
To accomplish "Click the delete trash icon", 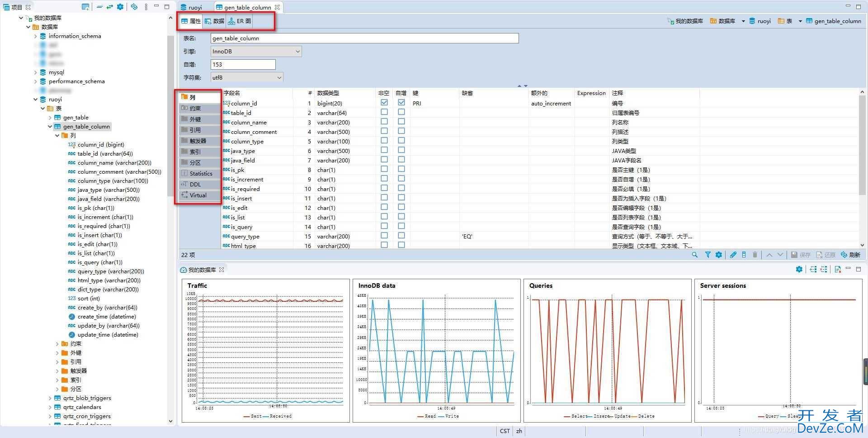I will pyautogui.click(x=755, y=255).
